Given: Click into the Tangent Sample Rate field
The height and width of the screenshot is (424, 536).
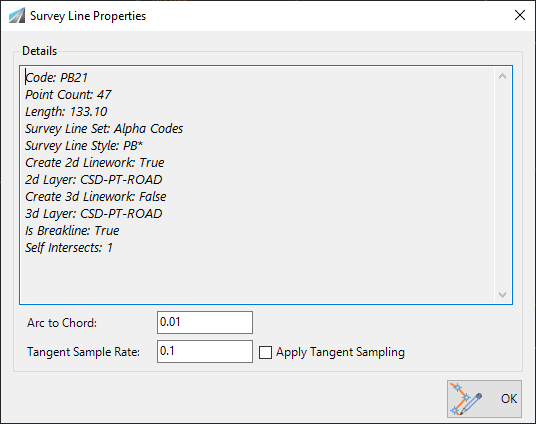Looking at the screenshot, I should (x=205, y=352).
